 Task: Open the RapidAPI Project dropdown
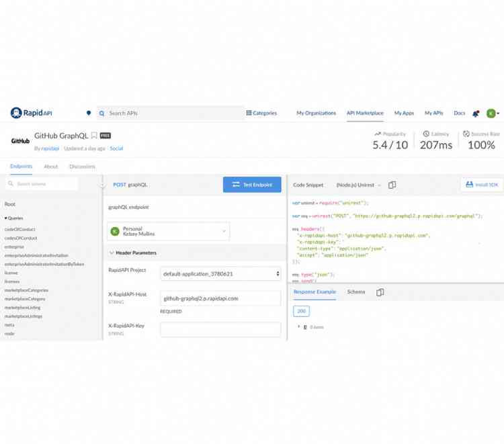(x=220, y=274)
